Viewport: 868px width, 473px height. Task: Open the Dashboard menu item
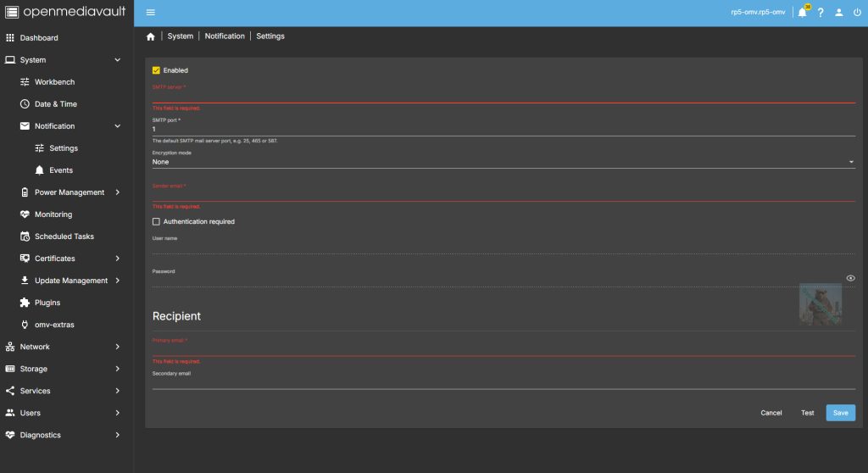(x=39, y=38)
